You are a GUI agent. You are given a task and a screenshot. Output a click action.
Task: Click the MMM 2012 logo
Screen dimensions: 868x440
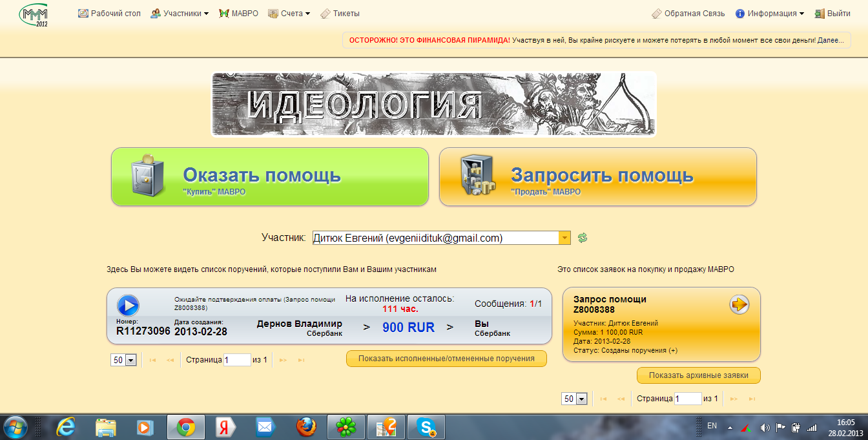[34, 16]
